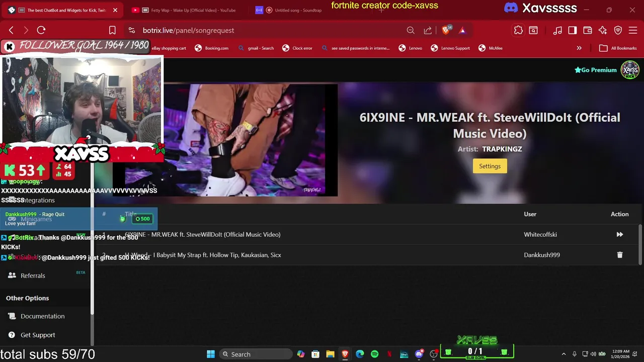644x362 pixels.
Task: Open the All Bookmarks folder
Action: pyautogui.click(x=618, y=48)
